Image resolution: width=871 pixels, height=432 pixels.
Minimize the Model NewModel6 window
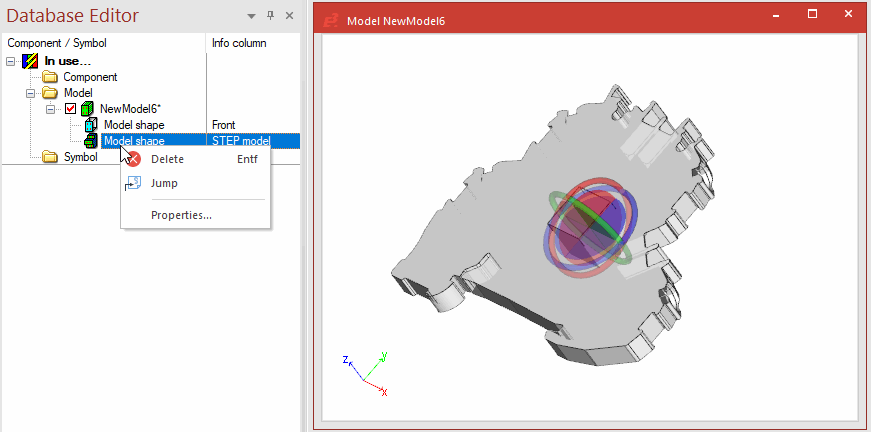coord(776,15)
